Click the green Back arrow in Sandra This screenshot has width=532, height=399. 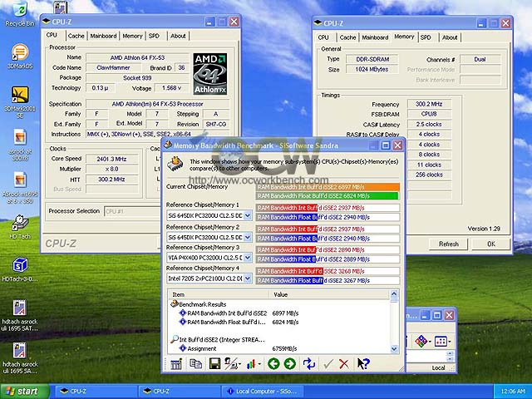coord(273,364)
